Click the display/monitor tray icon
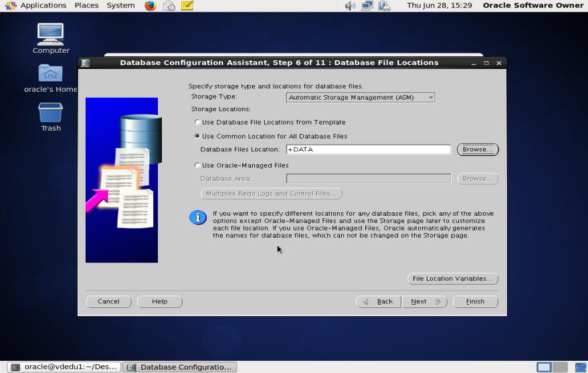This screenshot has width=588, height=373. [385, 5]
